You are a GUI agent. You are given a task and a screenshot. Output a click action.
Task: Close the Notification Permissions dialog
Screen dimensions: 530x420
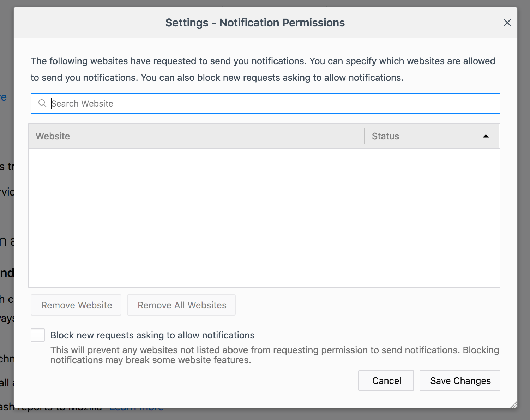pos(507,23)
